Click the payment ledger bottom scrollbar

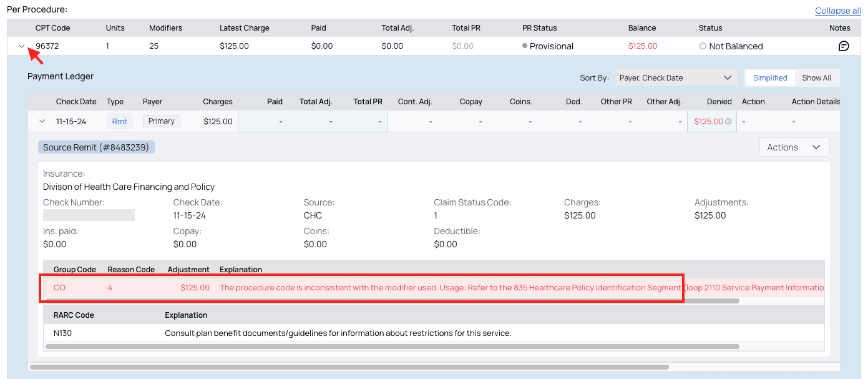click(349, 367)
